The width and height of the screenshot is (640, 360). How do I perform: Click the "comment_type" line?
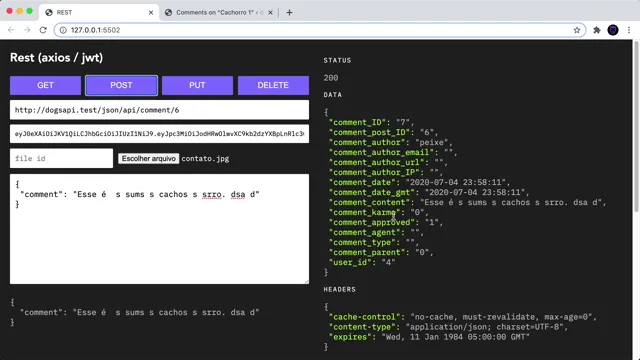pos(374,242)
